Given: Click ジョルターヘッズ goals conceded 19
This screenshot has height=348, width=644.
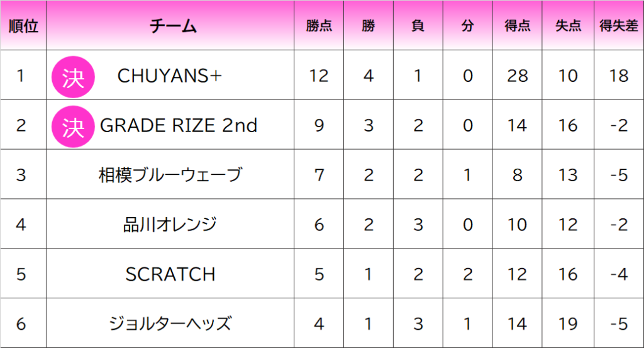Looking at the screenshot, I should click(x=568, y=323).
